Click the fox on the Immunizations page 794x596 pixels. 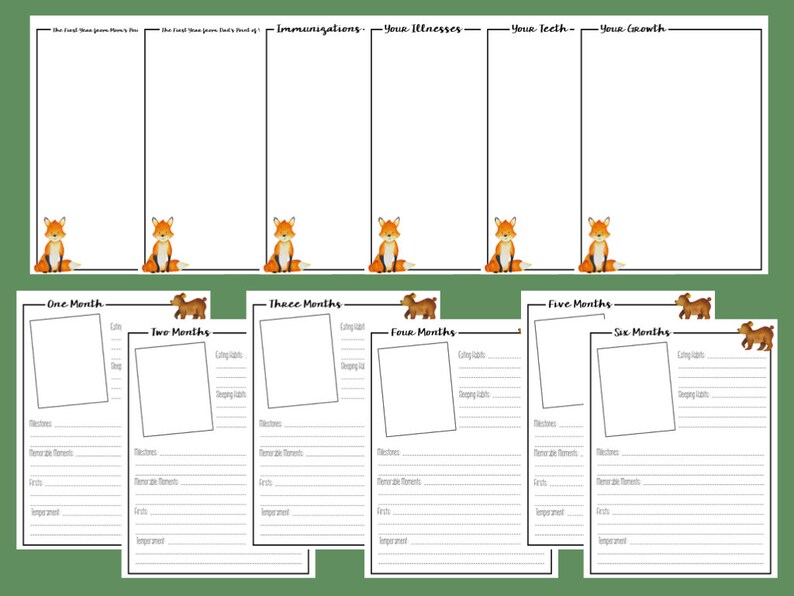click(287, 245)
